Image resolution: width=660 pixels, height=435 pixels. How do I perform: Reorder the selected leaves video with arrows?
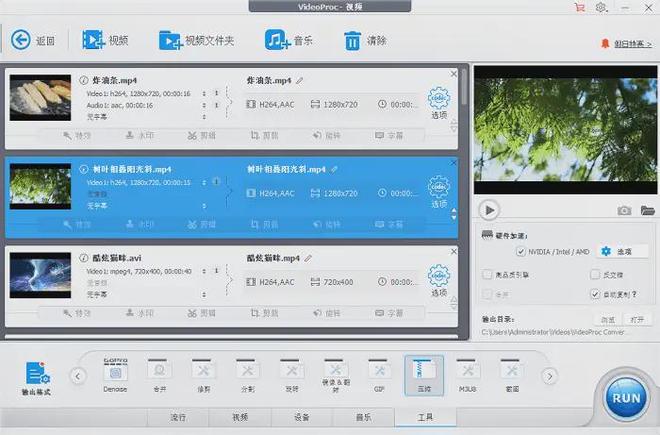pyautogui.click(x=454, y=214)
